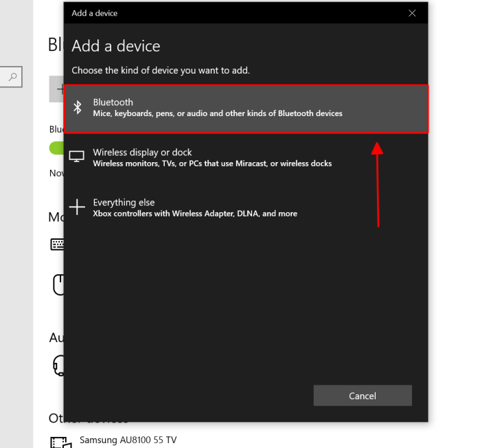This screenshot has height=448, width=478.
Task: Click the 'Xbox controllers with Wireless Adapter' text
Action: (x=195, y=214)
